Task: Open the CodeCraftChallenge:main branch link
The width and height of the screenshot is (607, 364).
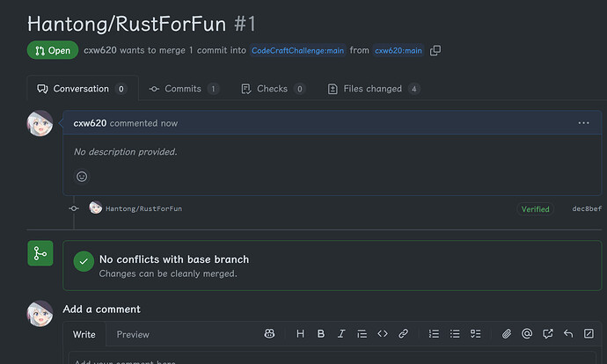Action: coord(297,51)
